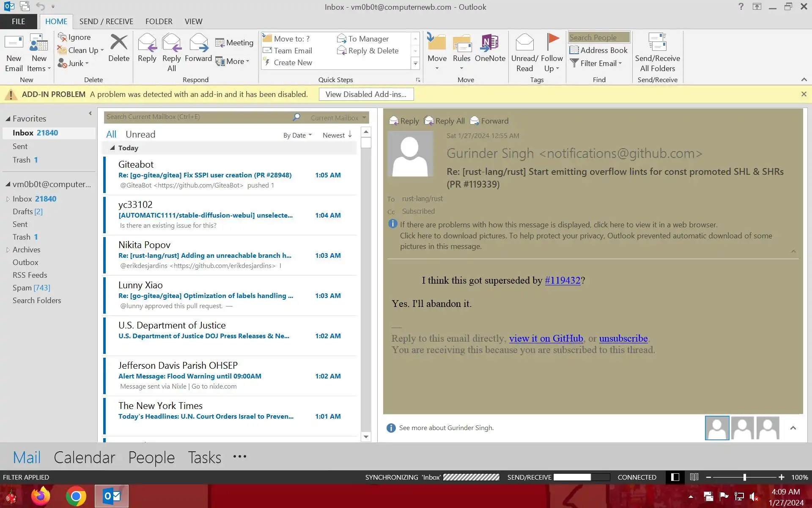This screenshot has width=812, height=508.
Task: Open the FOLDER ribbon tab
Action: click(159, 22)
